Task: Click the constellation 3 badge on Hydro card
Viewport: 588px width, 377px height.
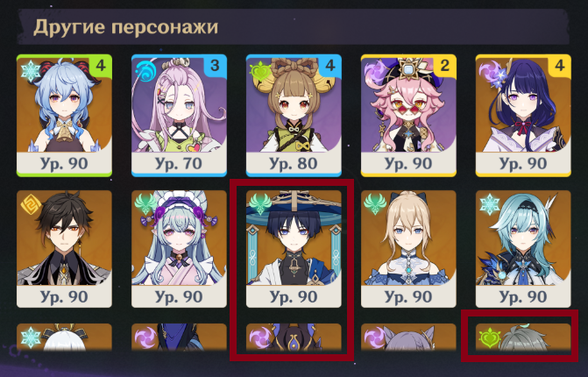Action: click(x=215, y=66)
